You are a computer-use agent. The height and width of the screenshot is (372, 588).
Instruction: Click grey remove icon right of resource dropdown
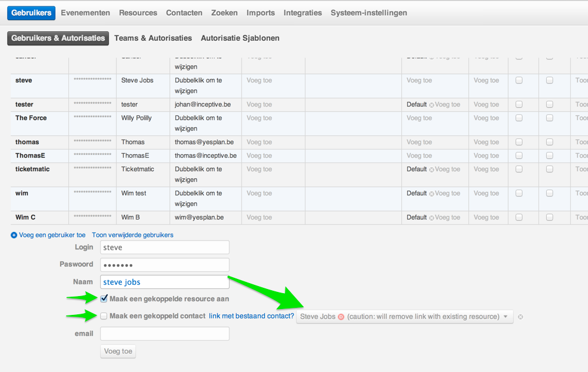[521, 317]
